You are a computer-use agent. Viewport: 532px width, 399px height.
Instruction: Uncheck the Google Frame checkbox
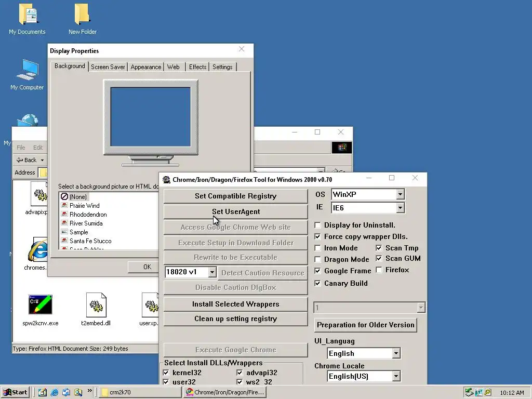coord(317,271)
